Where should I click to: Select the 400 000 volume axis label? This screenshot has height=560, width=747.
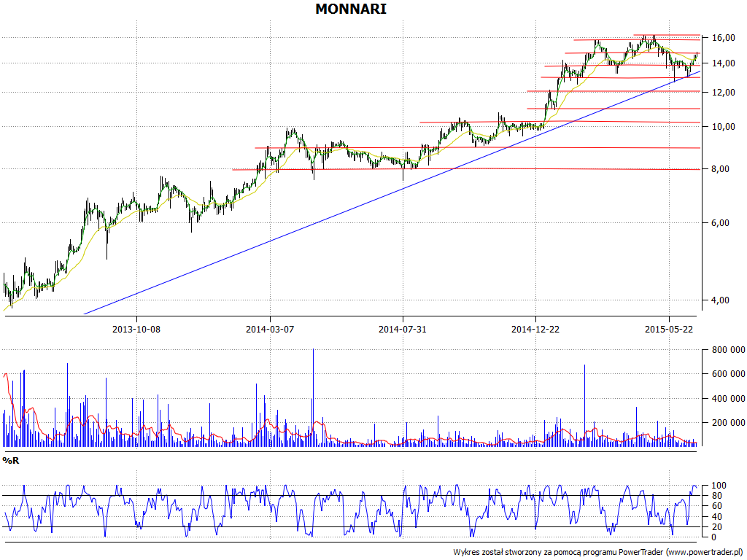click(729, 399)
